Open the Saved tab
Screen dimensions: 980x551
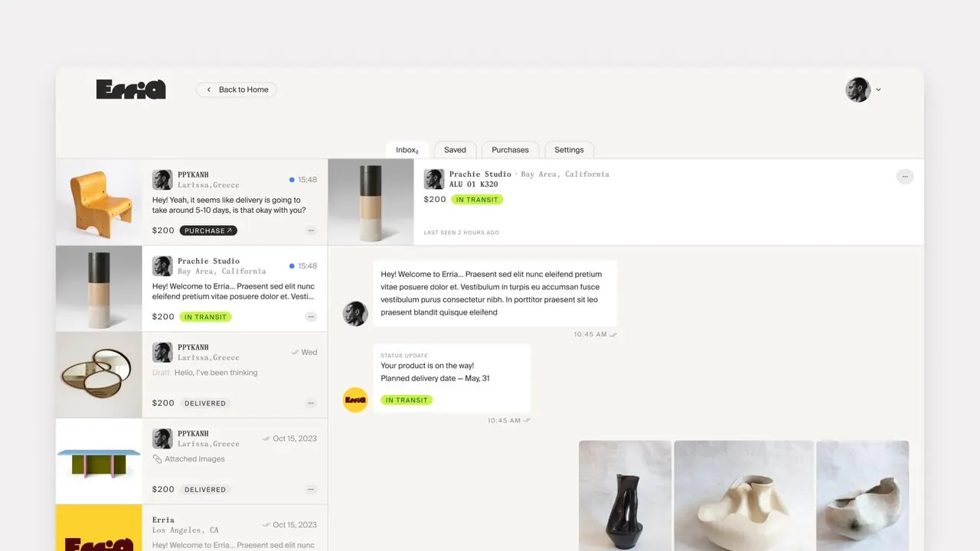pyautogui.click(x=455, y=150)
